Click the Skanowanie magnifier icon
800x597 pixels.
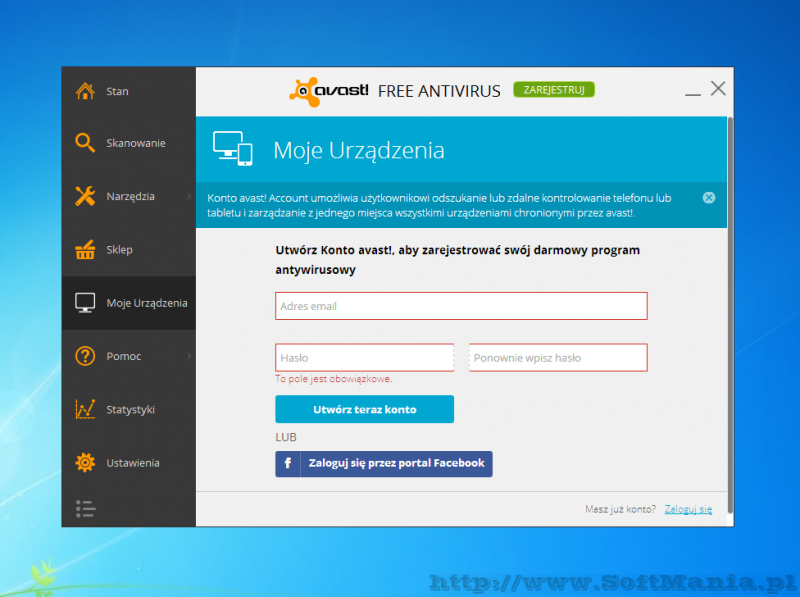[85, 143]
